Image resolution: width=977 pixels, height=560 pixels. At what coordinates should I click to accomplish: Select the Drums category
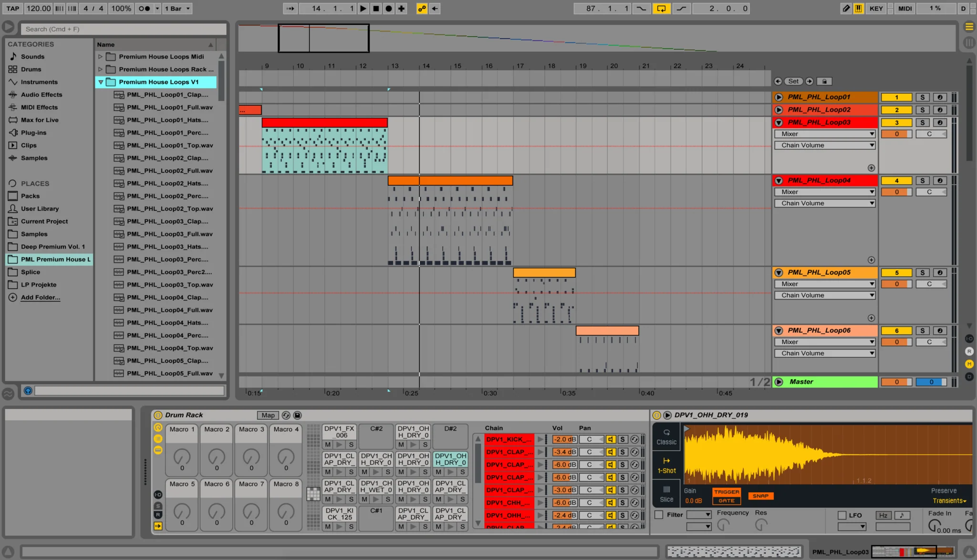click(x=31, y=69)
